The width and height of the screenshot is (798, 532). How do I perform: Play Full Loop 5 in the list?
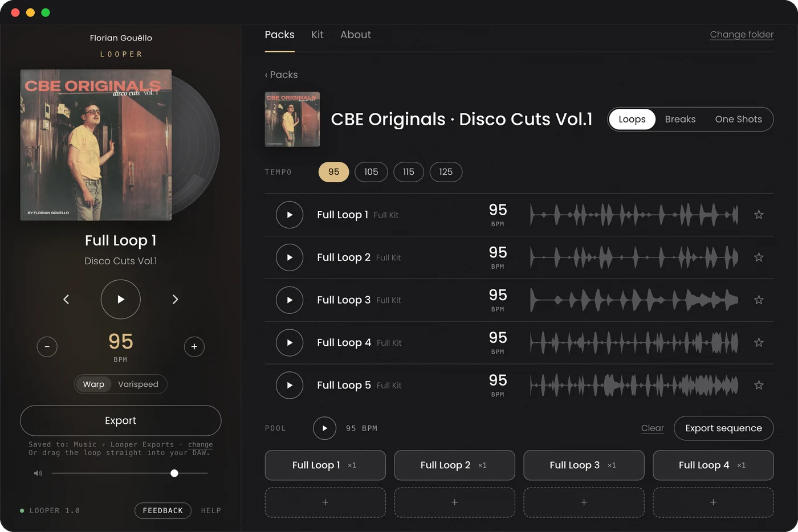coord(290,386)
